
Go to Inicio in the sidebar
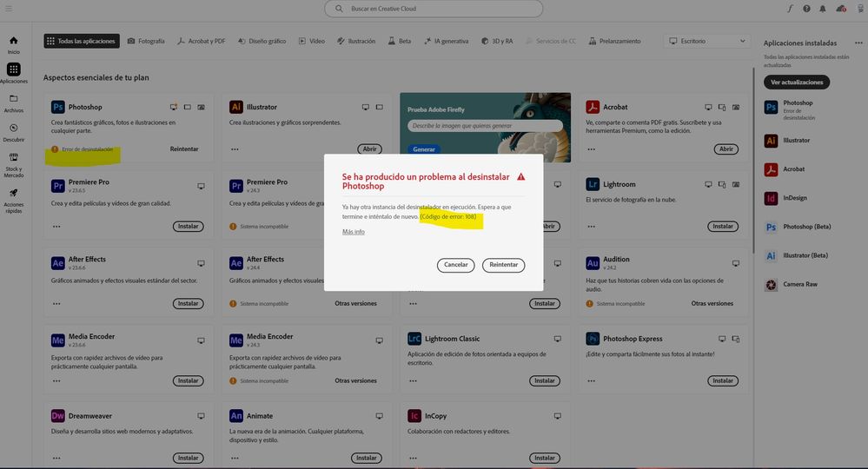tap(13, 45)
